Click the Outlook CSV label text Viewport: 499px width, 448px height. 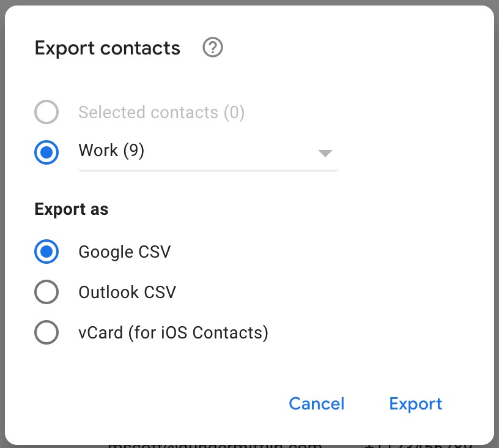pos(127,293)
